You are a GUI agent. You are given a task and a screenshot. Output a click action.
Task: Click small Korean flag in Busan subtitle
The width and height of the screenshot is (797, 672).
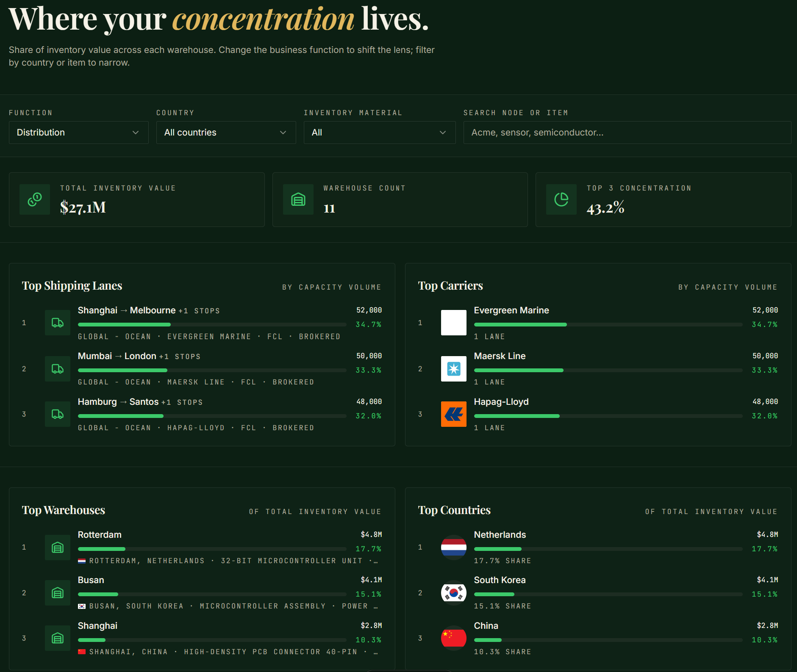tap(82, 606)
